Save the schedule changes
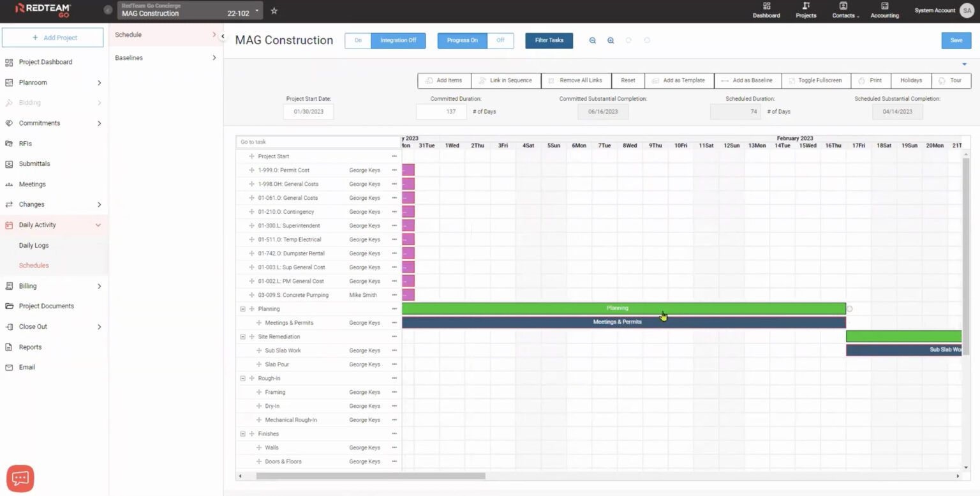 [x=955, y=40]
